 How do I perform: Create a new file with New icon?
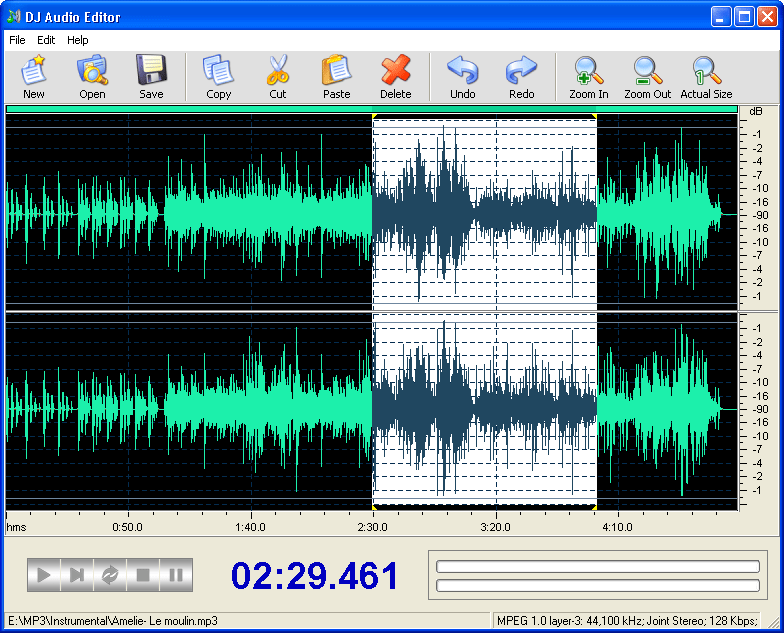pyautogui.click(x=34, y=77)
